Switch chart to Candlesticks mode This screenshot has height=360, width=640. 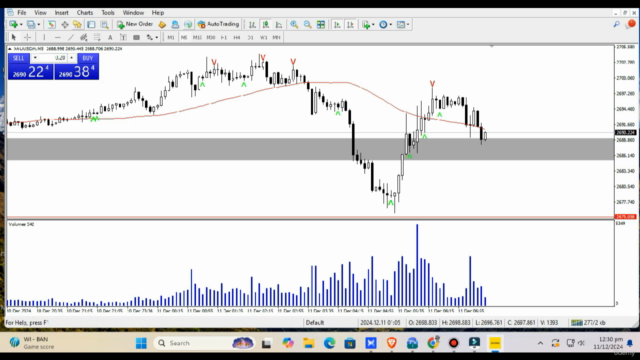[x=266, y=24]
